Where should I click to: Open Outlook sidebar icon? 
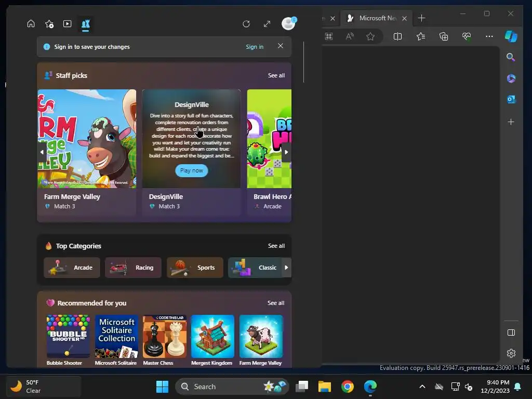[x=511, y=99]
